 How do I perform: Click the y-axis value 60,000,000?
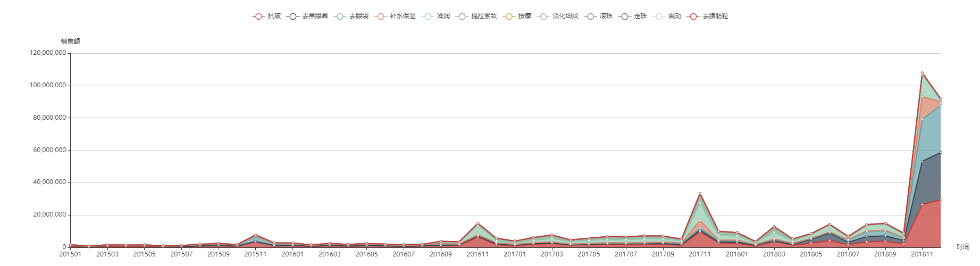(x=49, y=150)
